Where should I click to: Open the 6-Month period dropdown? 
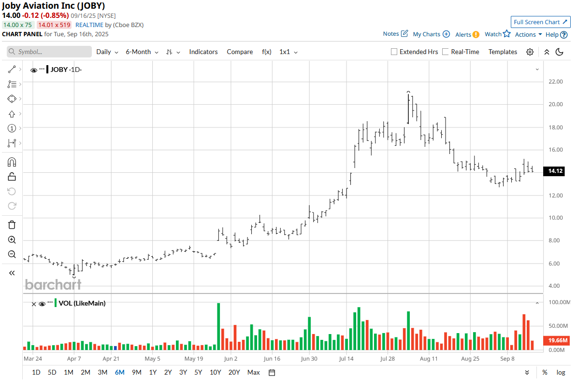click(x=142, y=52)
